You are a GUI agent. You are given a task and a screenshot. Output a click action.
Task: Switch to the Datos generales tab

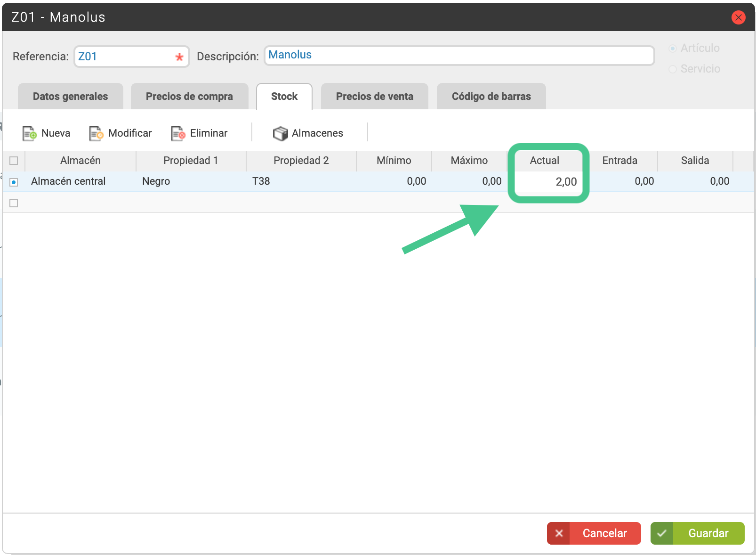pos(71,96)
